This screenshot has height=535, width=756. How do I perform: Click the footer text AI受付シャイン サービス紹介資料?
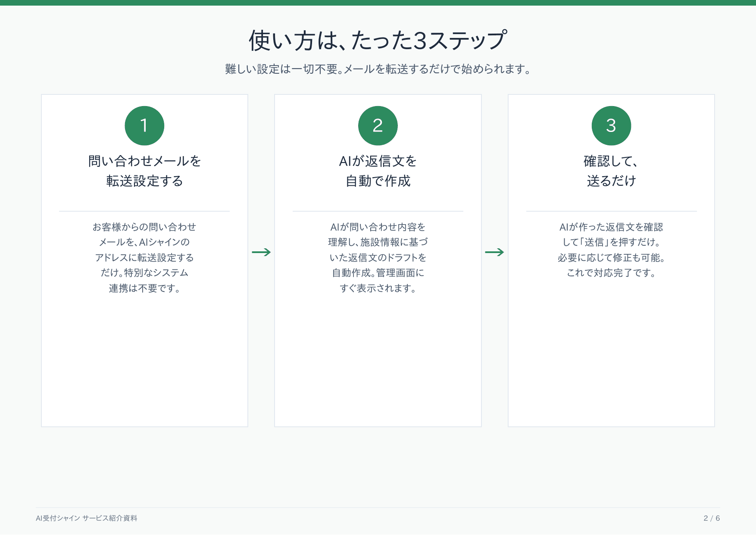(86, 518)
